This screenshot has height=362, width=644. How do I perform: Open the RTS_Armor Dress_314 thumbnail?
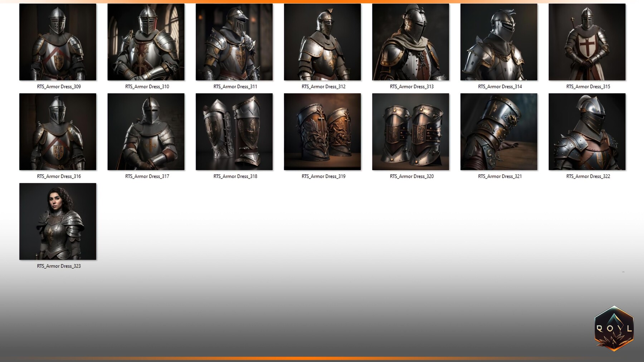499,42
